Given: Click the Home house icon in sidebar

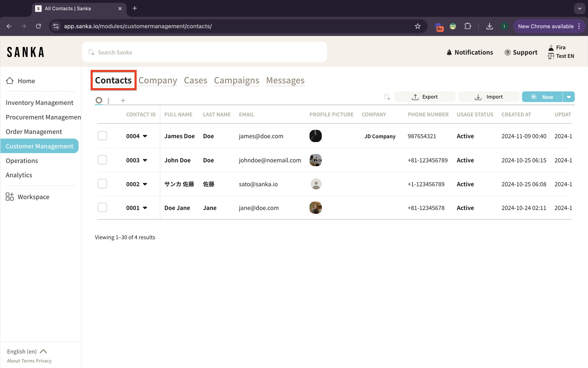Looking at the screenshot, I should 10,81.
